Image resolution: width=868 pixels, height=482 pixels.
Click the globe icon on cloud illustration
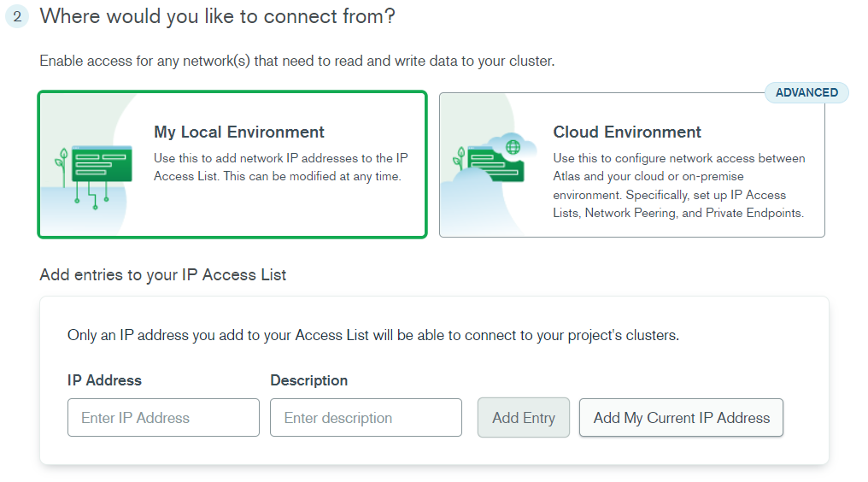[x=513, y=147]
